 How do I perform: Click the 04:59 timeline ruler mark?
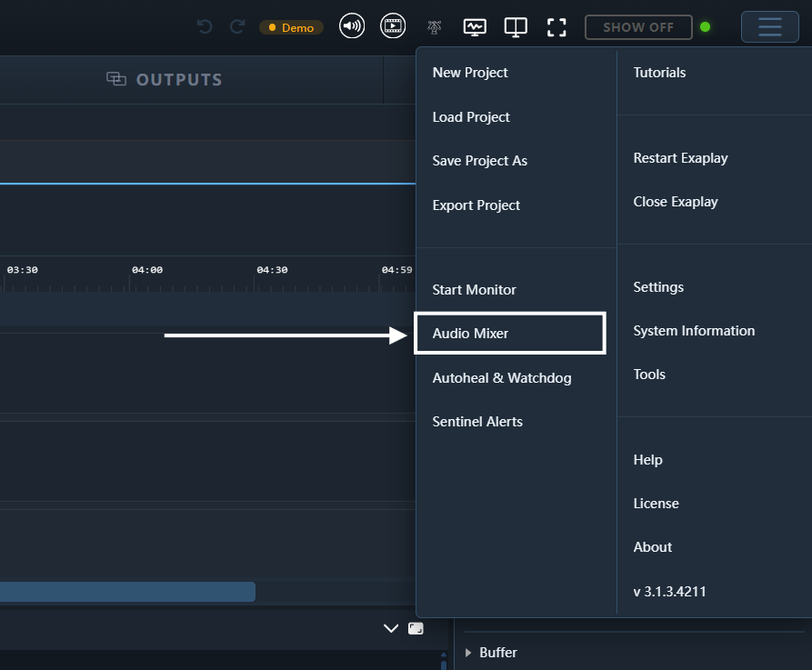tap(397, 270)
